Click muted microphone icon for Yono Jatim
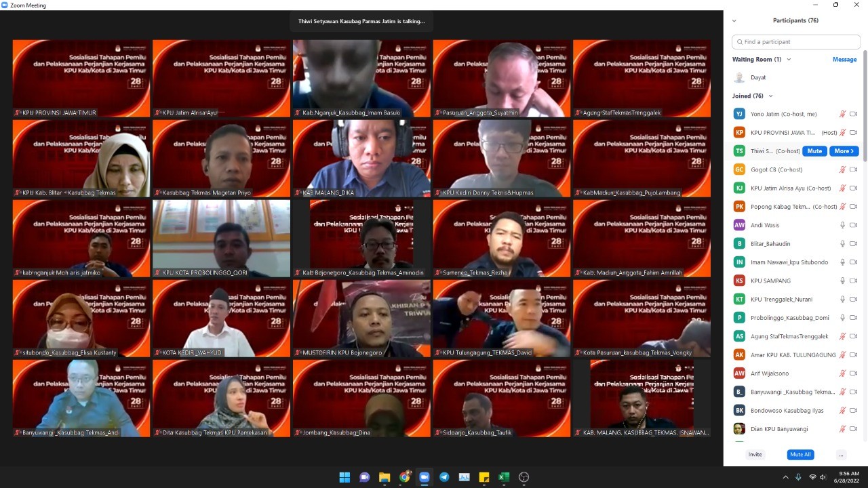Viewport: 868px width, 488px height. (x=842, y=114)
